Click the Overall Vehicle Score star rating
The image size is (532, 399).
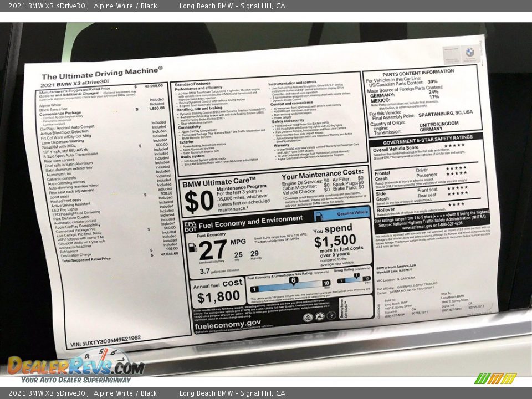point(454,146)
